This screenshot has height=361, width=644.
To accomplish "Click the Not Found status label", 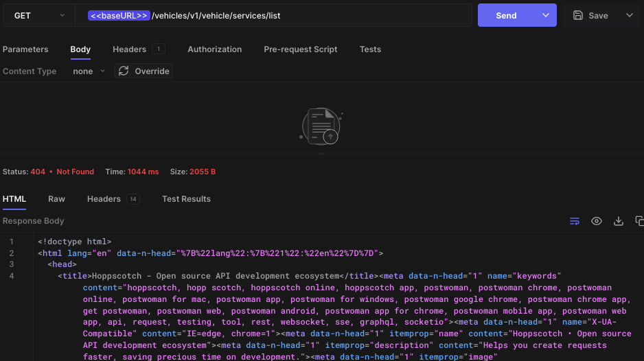I will pyautogui.click(x=75, y=172).
